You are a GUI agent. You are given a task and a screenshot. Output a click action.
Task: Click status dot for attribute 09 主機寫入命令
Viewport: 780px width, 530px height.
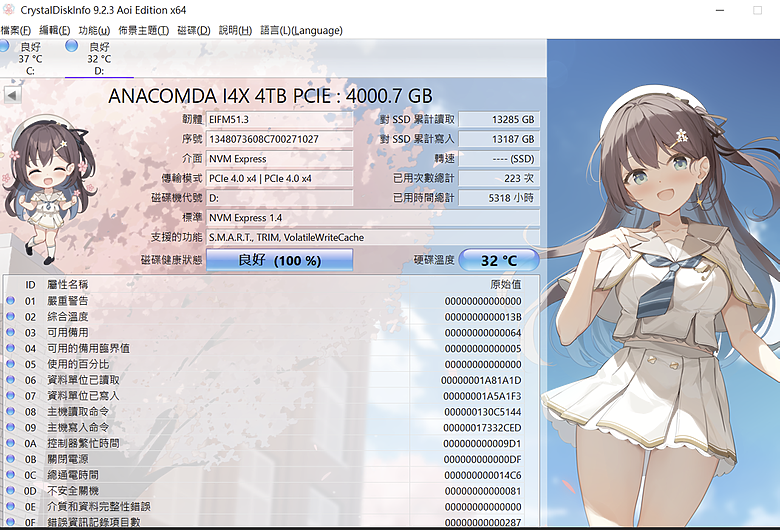10,427
